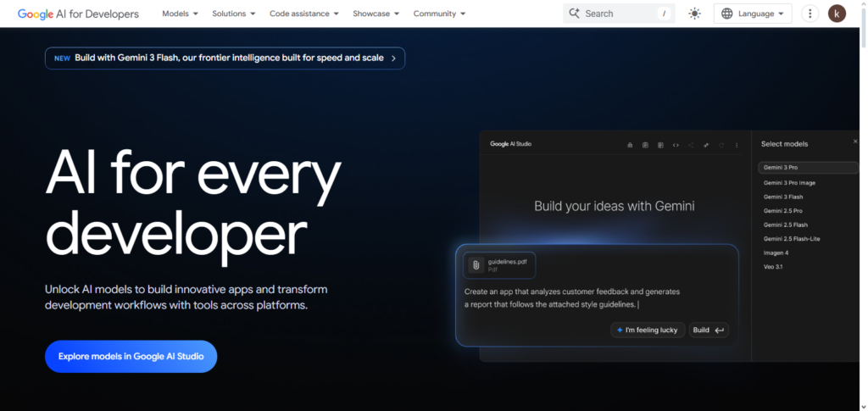
Task: Click the Google AI Studio logo in preview
Action: point(510,144)
